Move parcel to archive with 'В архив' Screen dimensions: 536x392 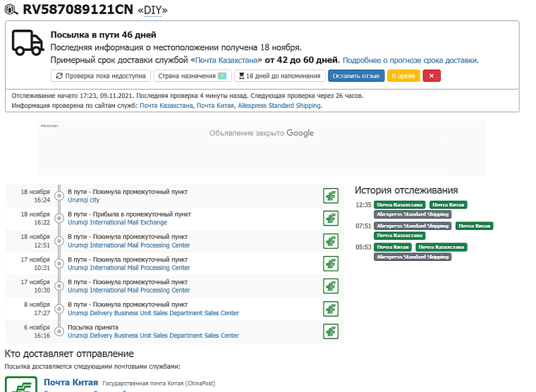pos(403,76)
